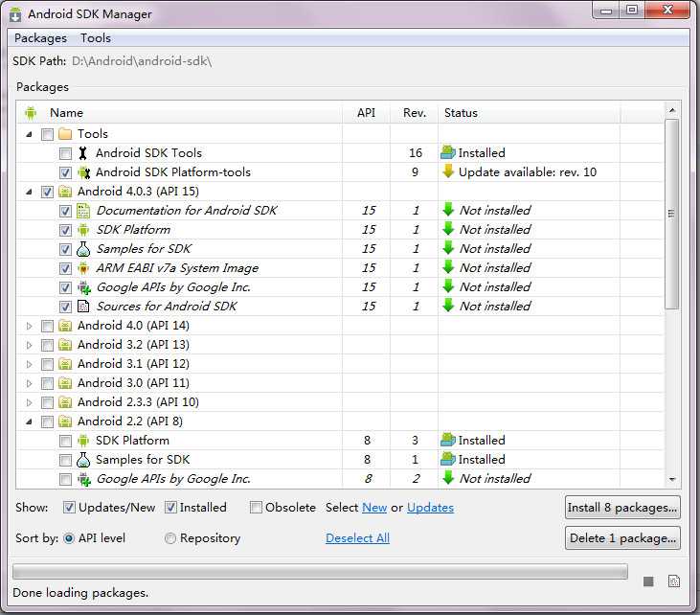Image resolution: width=700 pixels, height=615 pixels.
Task: Click the stop square icon beside the progress bar
Action: tap(648, 581)
